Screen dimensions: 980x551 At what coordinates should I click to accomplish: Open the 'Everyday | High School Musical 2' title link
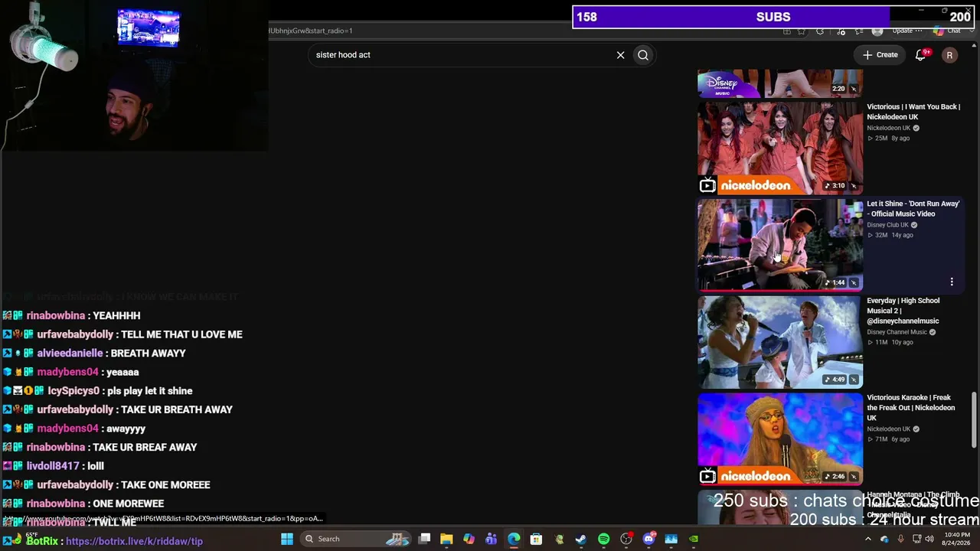point(903,311)
